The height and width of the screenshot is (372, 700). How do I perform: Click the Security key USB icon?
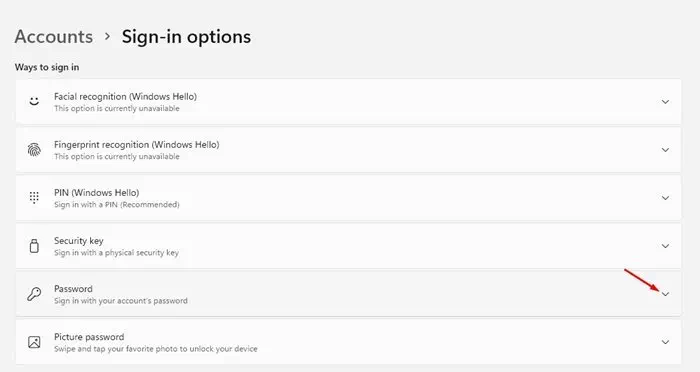(34, 246)
